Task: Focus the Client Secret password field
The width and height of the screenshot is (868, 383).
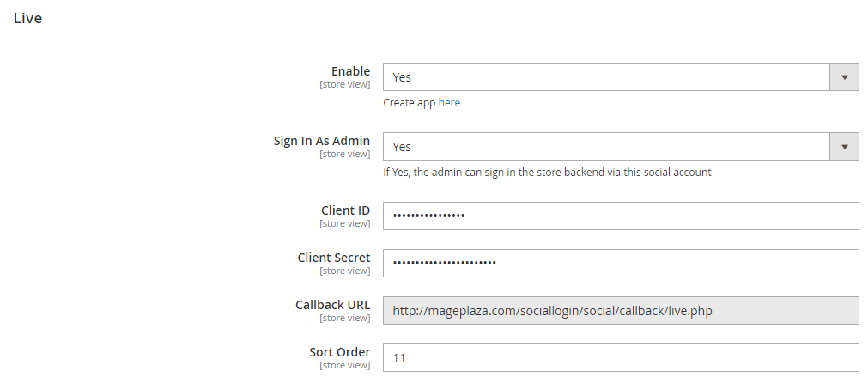Action: [x=620, y=264]
